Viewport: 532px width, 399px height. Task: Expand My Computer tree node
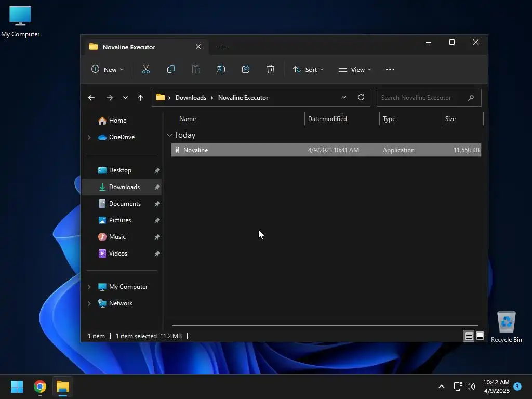pyautogui.click(x=89, y=287)
